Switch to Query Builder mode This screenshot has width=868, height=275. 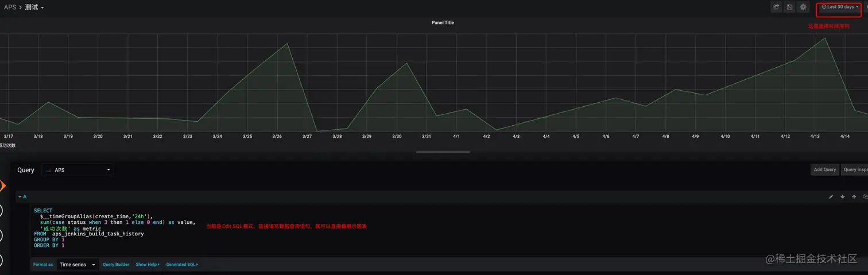(116, 265)
